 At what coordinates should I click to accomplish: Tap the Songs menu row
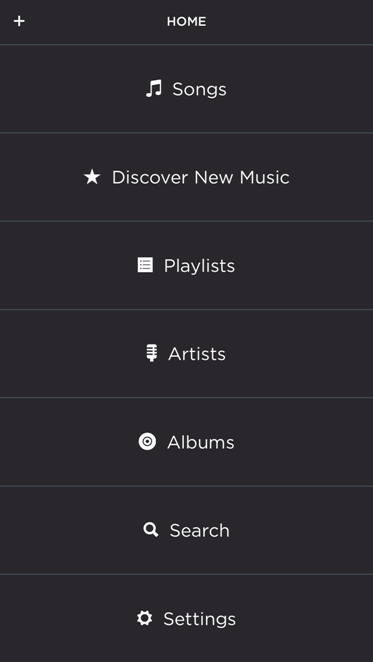[186, 89]
